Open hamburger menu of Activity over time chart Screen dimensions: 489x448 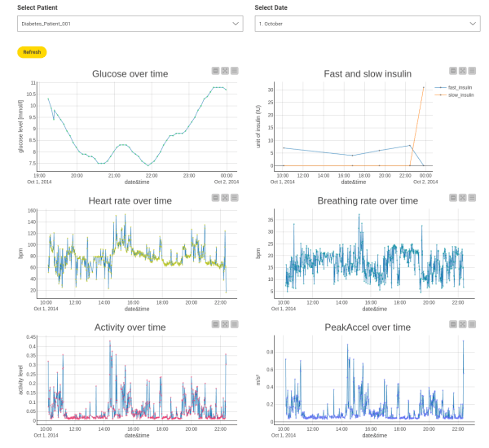click(x=235, y=324)
